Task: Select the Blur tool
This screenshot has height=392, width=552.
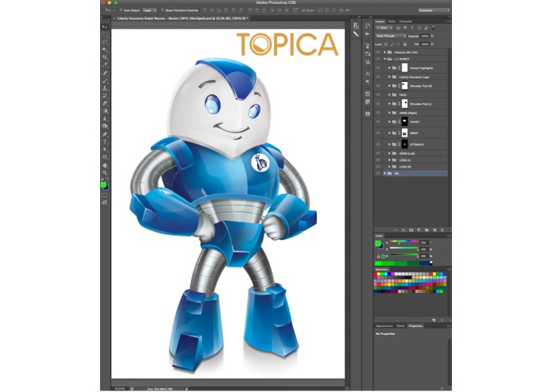Action: 105,119
